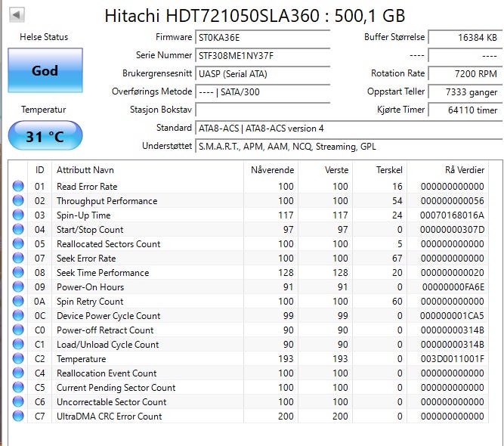Click raw value 00070168016A
This screenshot has height=446, width=504.
pyautogui.click(x=453, y=215)
